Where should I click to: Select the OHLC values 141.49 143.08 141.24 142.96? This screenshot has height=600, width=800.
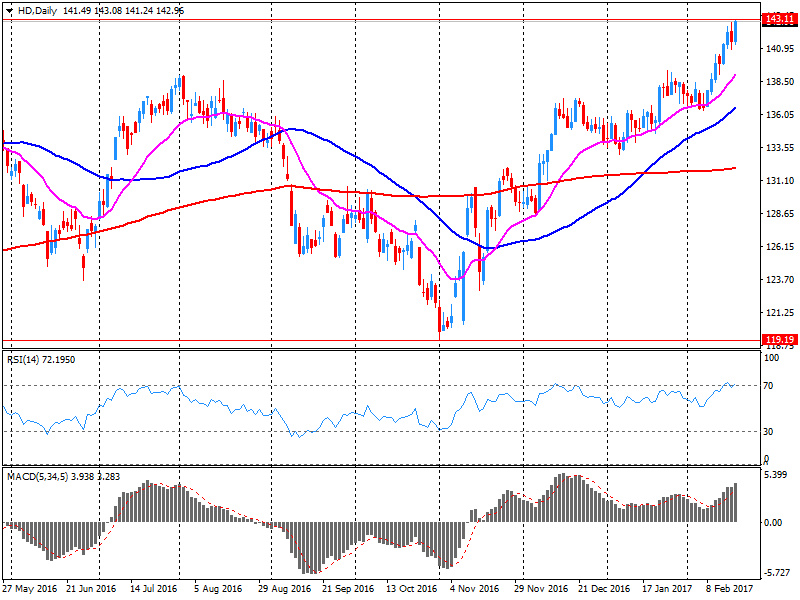coord(123,11)
